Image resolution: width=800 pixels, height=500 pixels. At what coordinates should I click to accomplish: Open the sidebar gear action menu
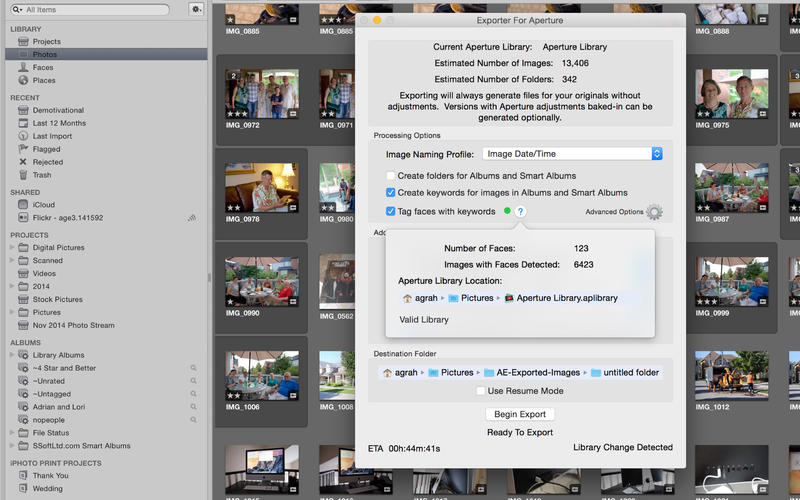coord(196,9)
